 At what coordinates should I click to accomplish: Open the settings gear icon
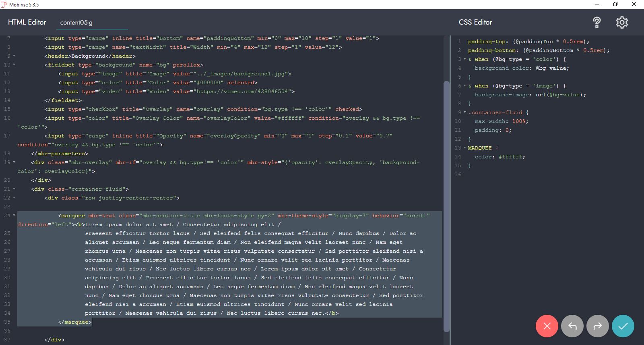point(622,23)
